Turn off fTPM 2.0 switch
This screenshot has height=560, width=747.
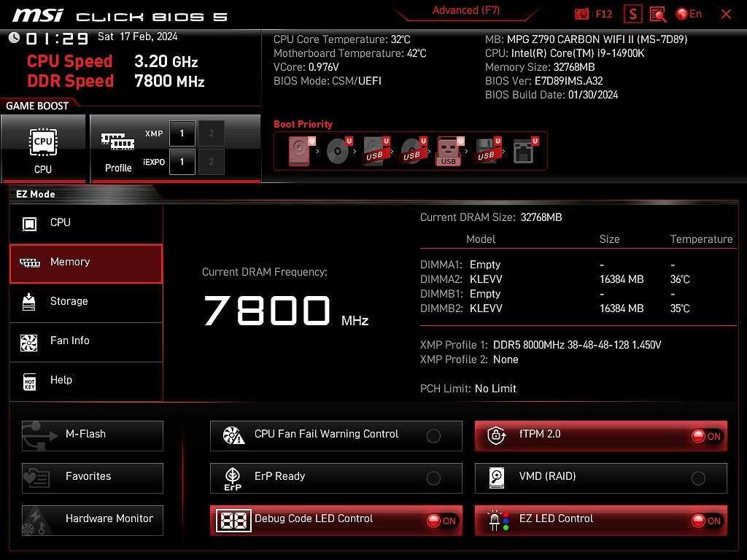[706, 436]
